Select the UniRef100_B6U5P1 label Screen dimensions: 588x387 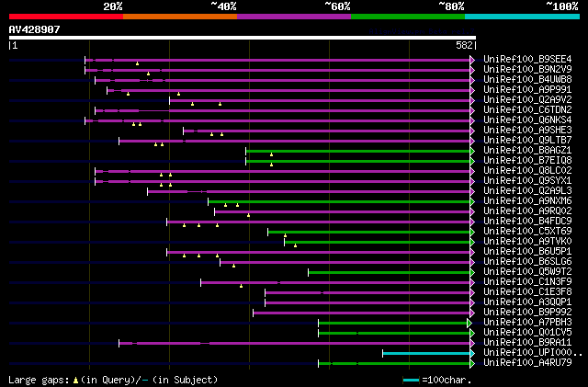pyautogui.click(x=527, y=252)
